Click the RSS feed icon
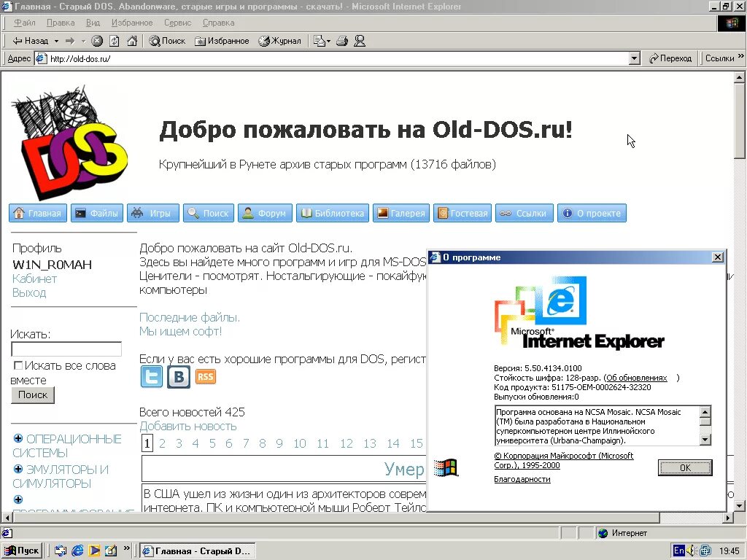The width and height of the screenshot is (747, 560). pyautogui.click(x=205, y=377)
